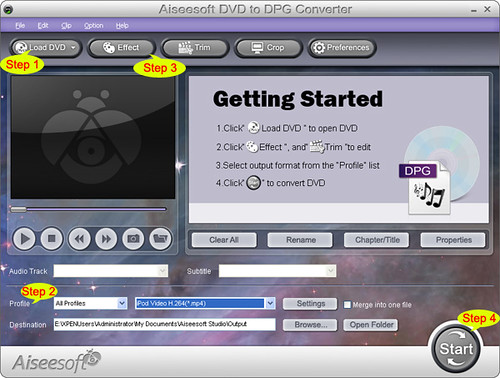Screen dimensions: 500x378
Task: Open the Effect editing tool
Action: (121, 48)
